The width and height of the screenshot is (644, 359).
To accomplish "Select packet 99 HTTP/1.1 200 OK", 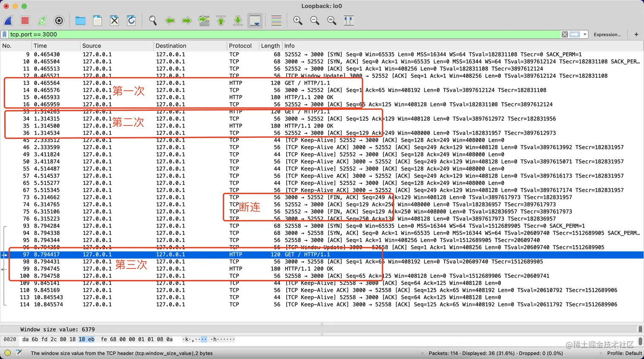I will pyautogui.click(x=322, y=269).
